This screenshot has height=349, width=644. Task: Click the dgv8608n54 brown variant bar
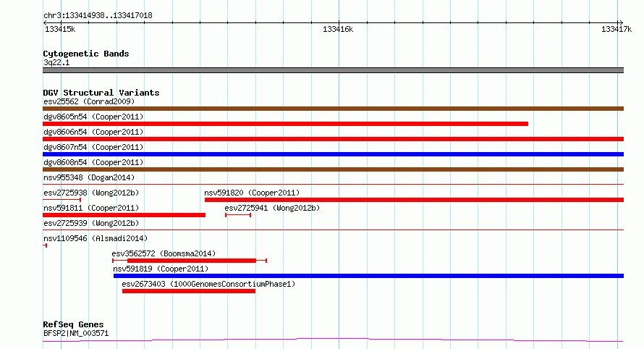pyautogui.click(x=333, y=169)
